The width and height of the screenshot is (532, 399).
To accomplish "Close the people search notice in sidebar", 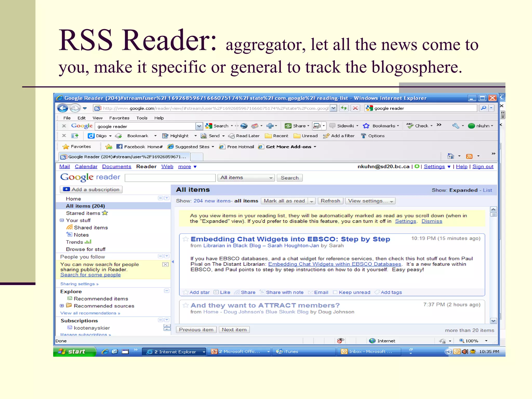I will (x=165, y=264).
